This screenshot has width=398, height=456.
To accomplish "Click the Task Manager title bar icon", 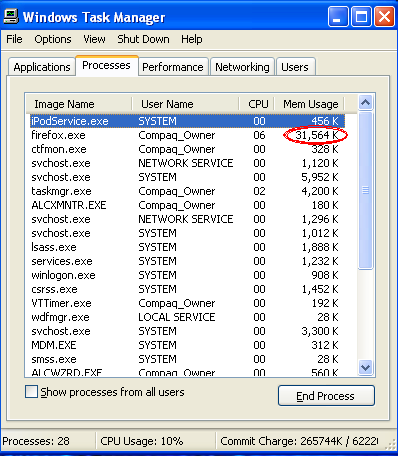I will 11,16.
